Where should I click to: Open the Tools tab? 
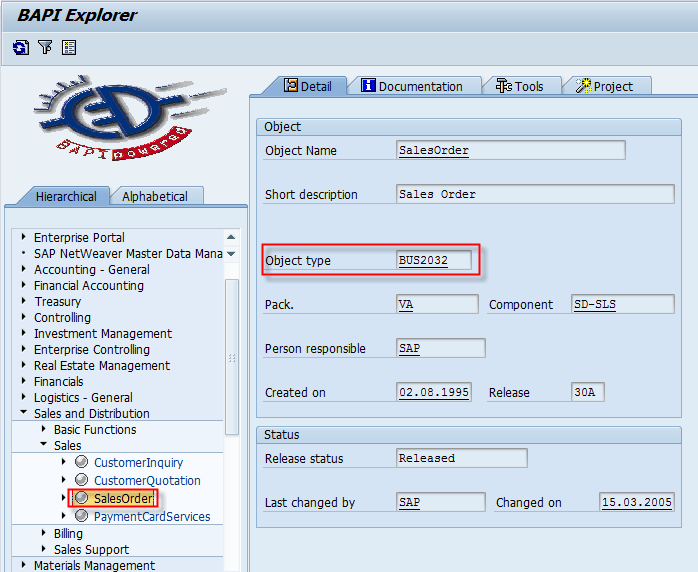coord(520,86)
